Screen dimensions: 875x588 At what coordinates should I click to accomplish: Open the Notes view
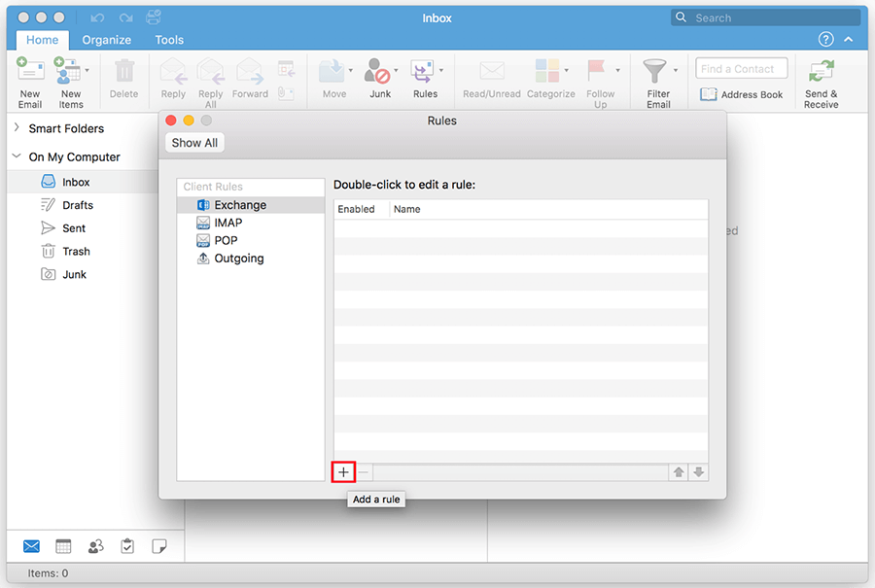159,545
